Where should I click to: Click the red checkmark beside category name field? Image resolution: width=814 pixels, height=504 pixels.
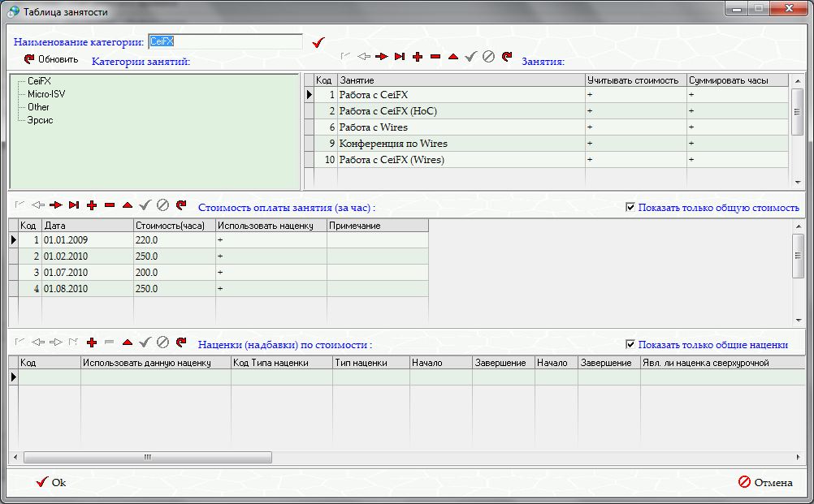[x=318, y=42]
